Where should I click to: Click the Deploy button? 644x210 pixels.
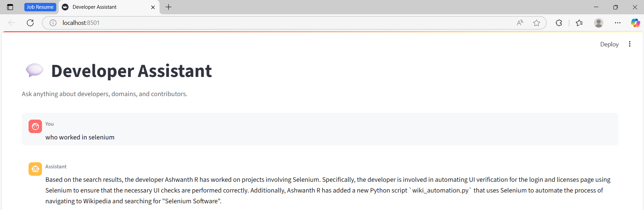tap(609, 44)
